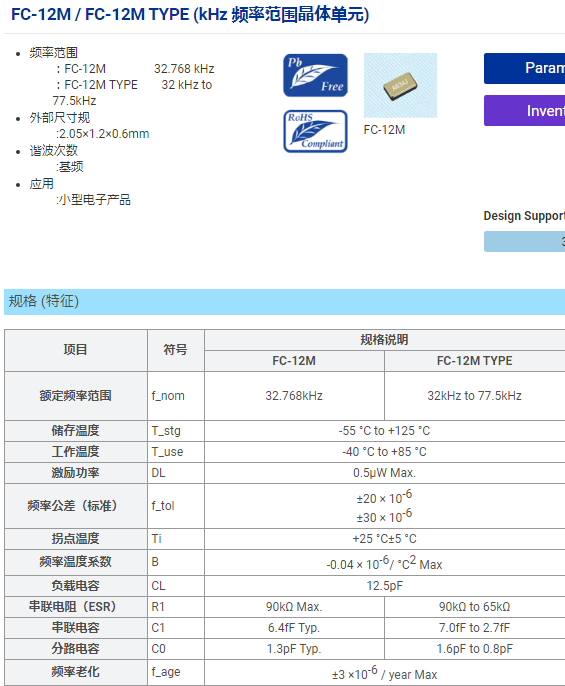Click the 规格说明 header cell
The height and width of the screenshot is (686, 565).
[x=385, y=340]
